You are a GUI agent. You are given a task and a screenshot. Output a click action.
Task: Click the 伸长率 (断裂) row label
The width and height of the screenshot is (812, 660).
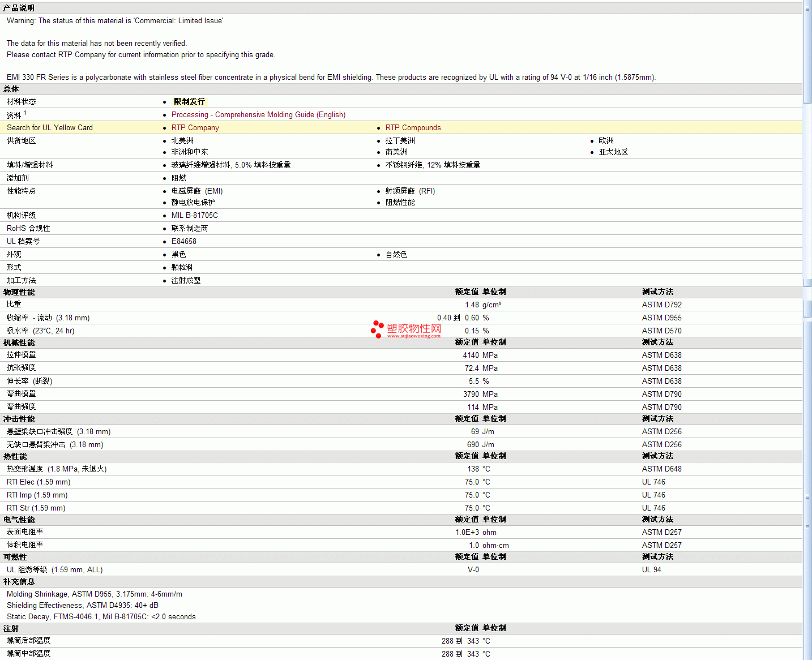[x=29, y=381]
